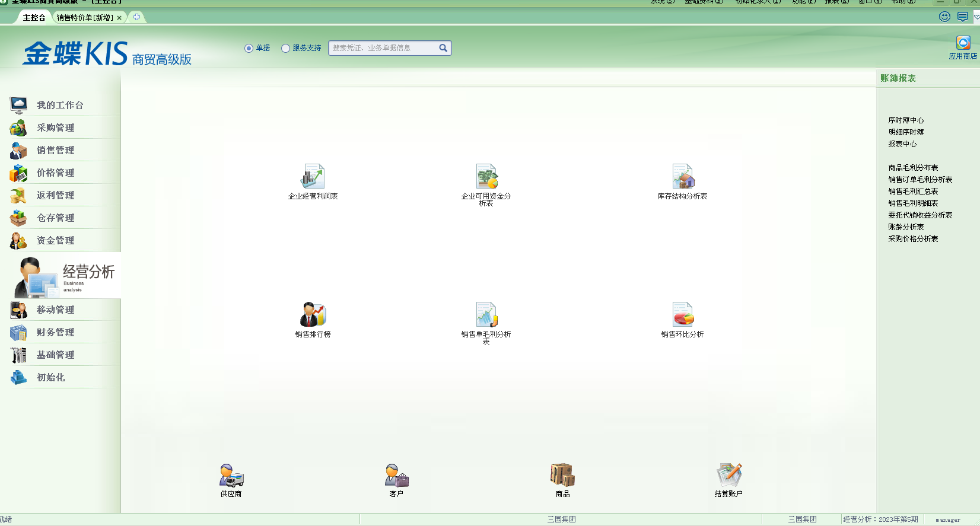
Task: Open 我的工作台 module
Action: click(61, 105)
